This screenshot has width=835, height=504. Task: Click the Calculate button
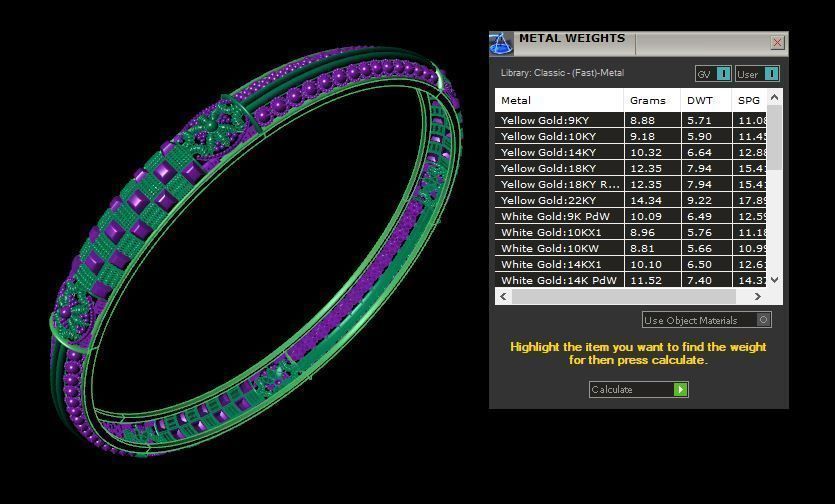(x=638, y=389)
